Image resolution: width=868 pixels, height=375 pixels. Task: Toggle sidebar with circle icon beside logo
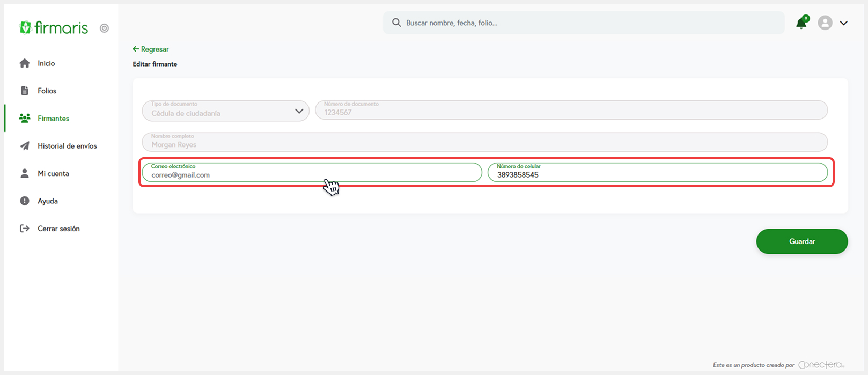point(105,28)
